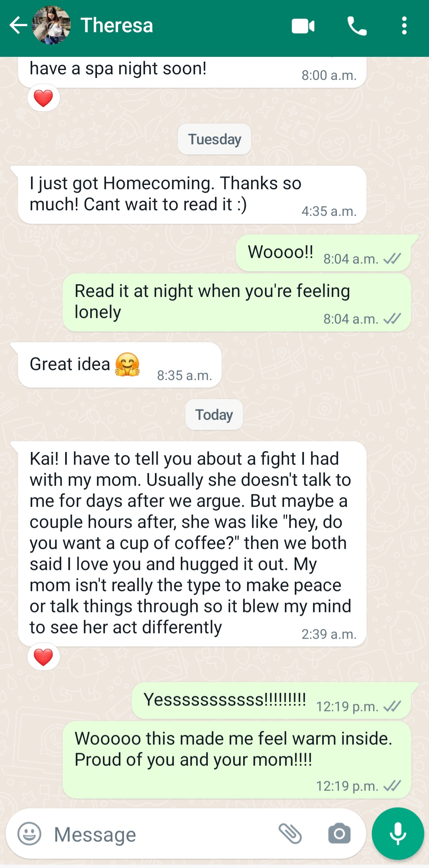Image resolution: width=429 pixels, height=868 pixels.
Task: Open the three-dot more options menu
Action: 404,26
